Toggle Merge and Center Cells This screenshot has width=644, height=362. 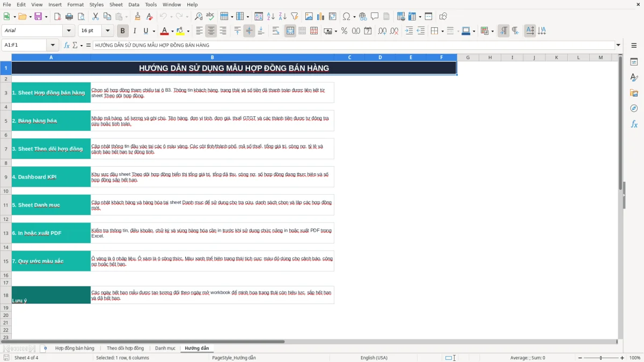pyautogui.click(x=290, y=31)
